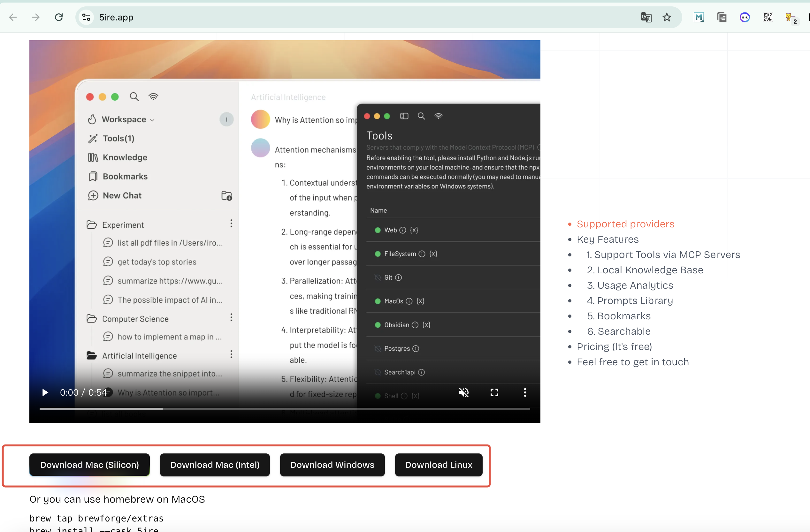Click the M extension icon
The width and height of the screenshot is (810, 532).
(x=699, y=17)
